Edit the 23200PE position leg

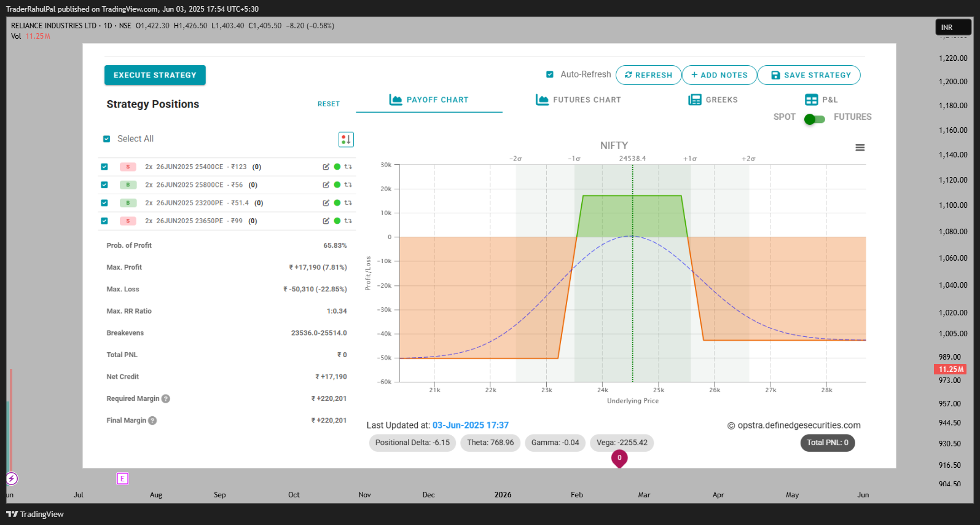[326, 203]
